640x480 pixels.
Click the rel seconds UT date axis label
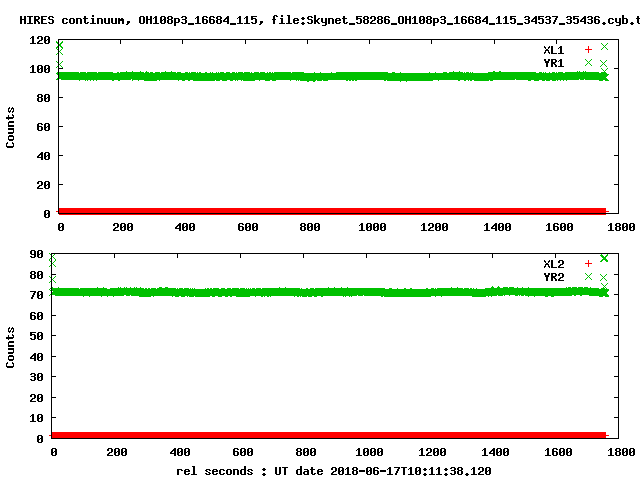pos(334,471)
